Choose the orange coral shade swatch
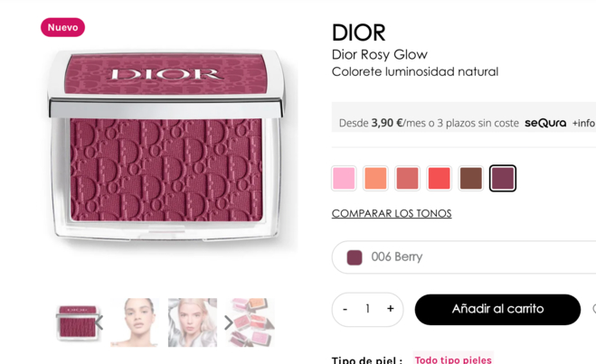The width and height of the screenshot is (596, 364). pyautogui.click(x=375, y=178)
